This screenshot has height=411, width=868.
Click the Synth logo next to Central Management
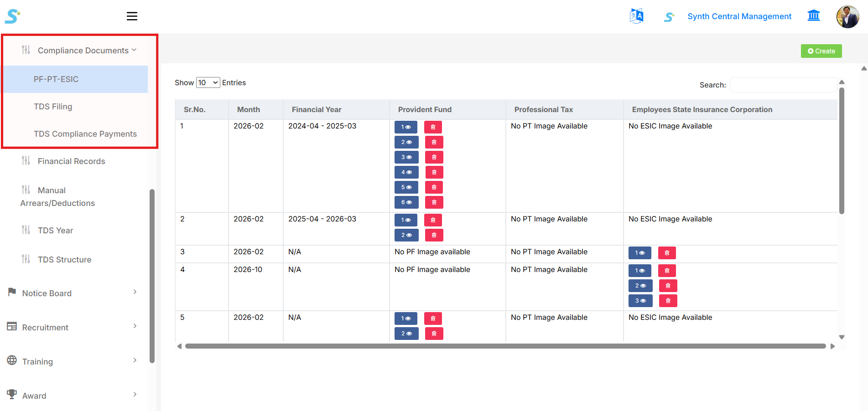669,16
